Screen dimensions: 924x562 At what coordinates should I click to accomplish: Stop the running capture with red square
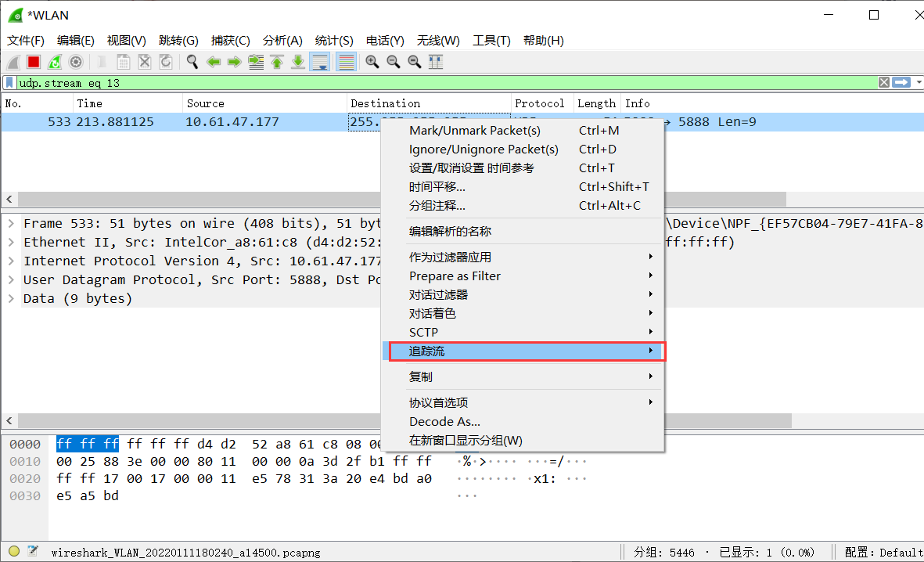coord(34,62)
